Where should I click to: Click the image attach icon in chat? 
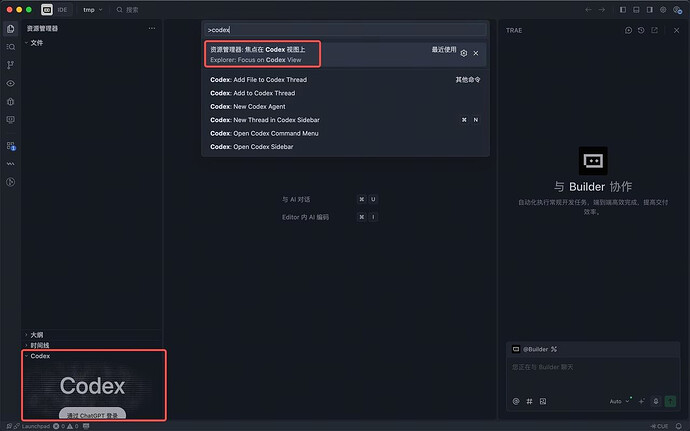543,402
